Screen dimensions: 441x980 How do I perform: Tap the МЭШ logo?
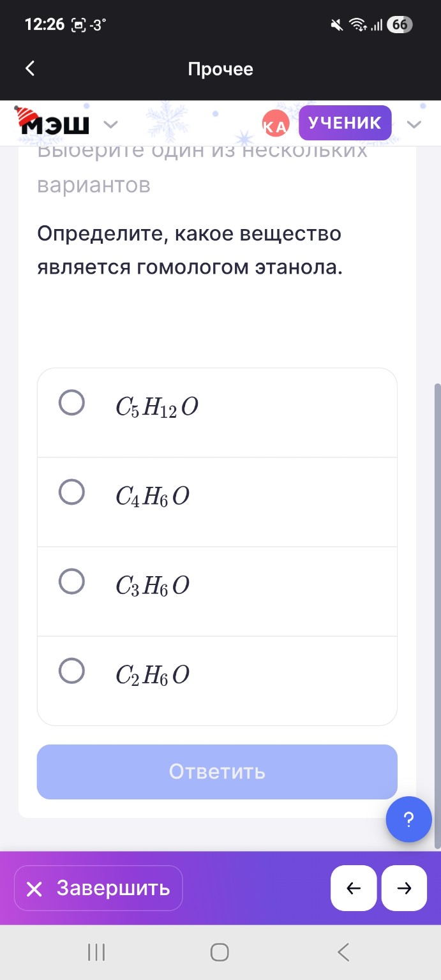[54, 123]
